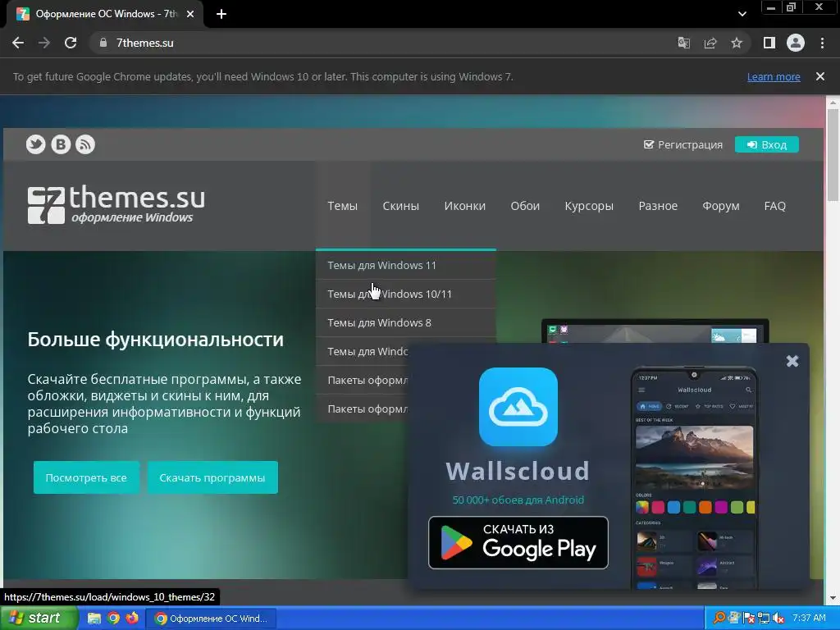Open the Twitter social icon

36,144
